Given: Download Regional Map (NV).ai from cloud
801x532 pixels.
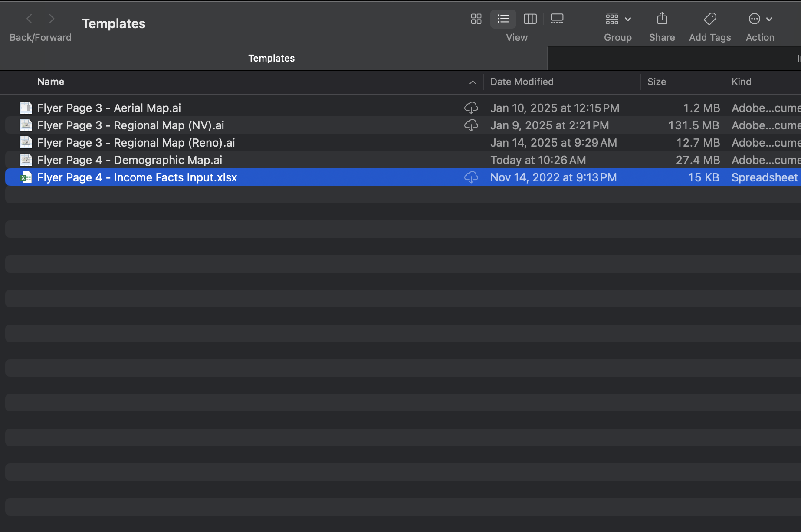Looking at the screenshot, I should (x=471, y=125).
